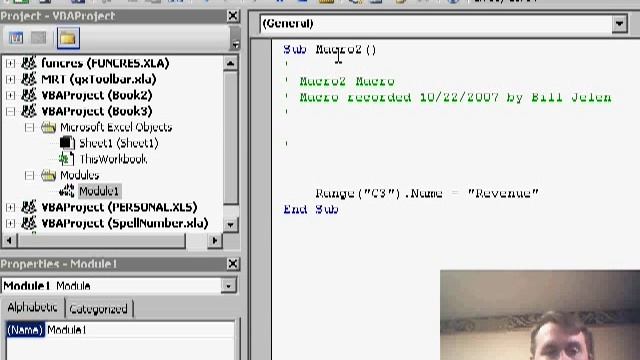This screenshot has height=360, width=640.
Task: Click the VBAProject (Book3) project icon
Action: click(29, 111)
